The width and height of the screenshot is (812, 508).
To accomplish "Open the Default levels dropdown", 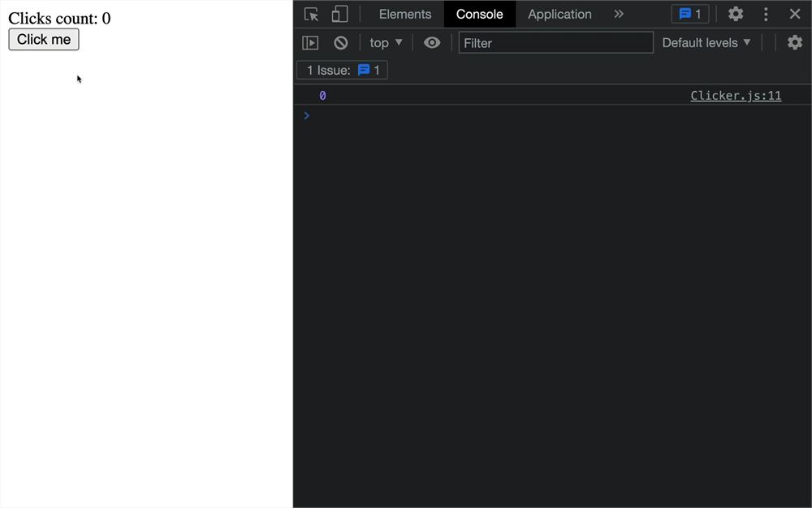I will tap(706, 42).
